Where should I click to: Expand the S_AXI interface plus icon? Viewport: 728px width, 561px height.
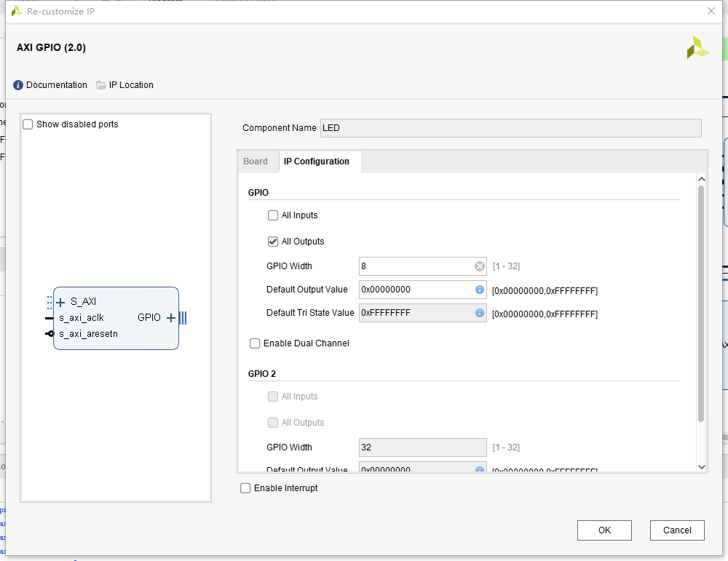[x=60, y=303]
